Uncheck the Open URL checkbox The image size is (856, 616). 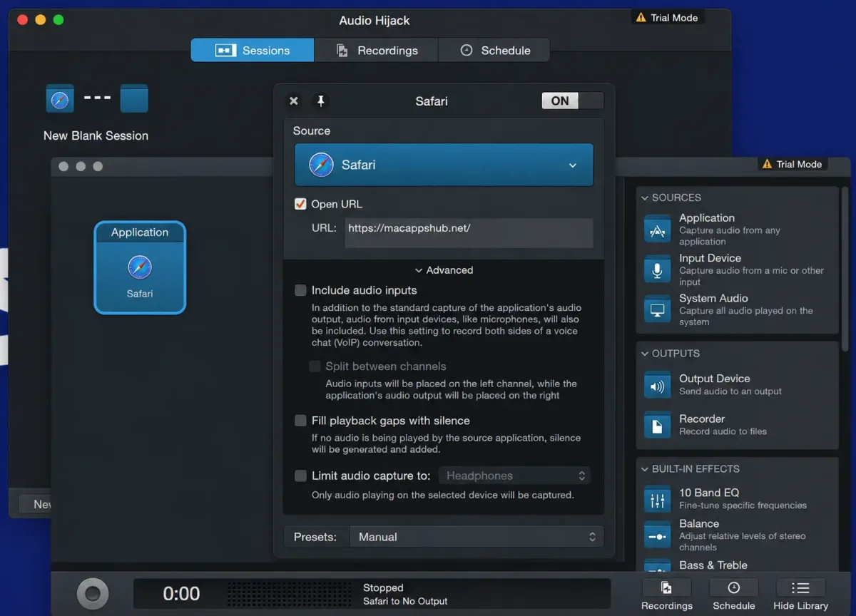pos(300,204)
